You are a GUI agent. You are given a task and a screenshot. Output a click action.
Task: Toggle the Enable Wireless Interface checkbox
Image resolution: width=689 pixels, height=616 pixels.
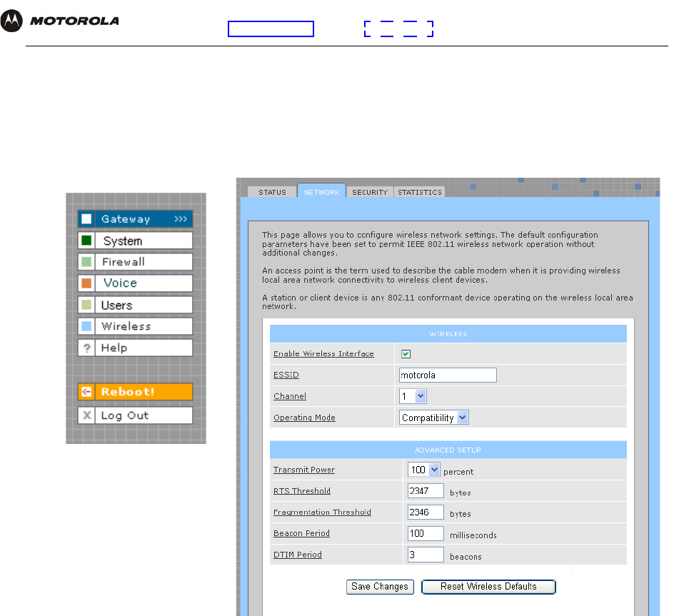point(406,354)
